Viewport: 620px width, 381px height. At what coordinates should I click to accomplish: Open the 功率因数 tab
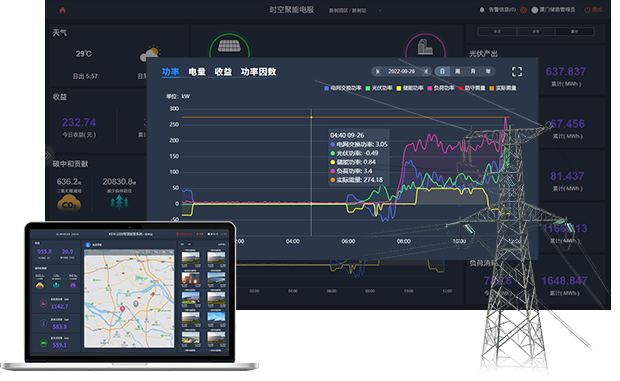pyautogui.click(x=259, y=72)
